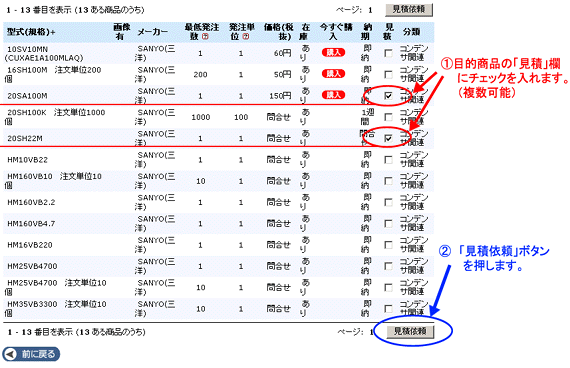Uncheck the 見積 box for 20SH22M
The image size is (570, 368).
(388, 138)
